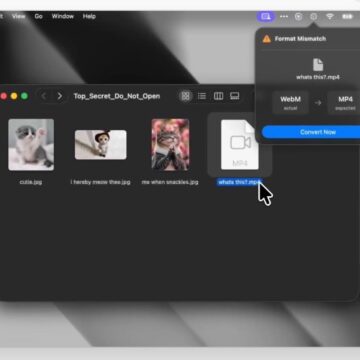360x360 pixels.
Task: Click the three-dots menu bar icon
Action: tap(284, 16)
